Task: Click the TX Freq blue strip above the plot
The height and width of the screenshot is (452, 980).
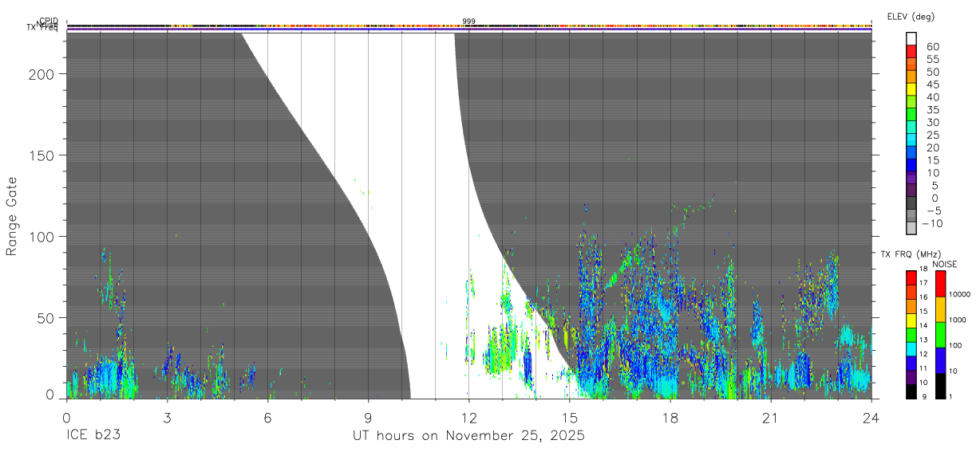Action: 469,31
